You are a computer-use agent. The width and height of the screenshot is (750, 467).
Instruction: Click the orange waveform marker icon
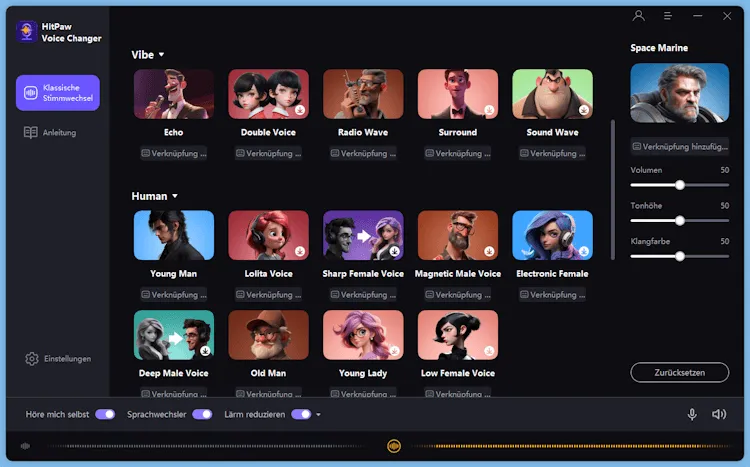[x=394, y=446]
